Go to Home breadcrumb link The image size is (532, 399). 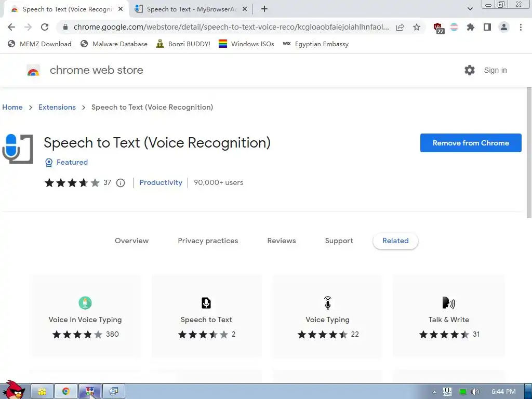point(12,107)
